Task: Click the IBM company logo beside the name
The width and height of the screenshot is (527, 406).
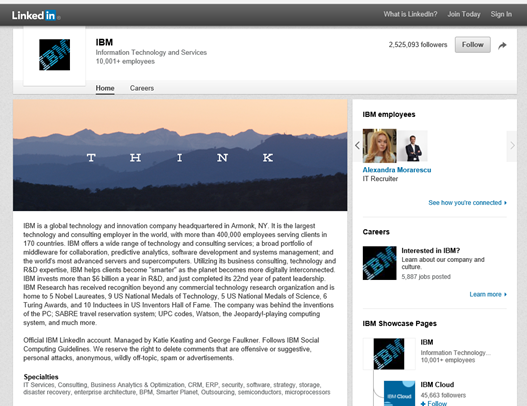Action: [54, 55]
